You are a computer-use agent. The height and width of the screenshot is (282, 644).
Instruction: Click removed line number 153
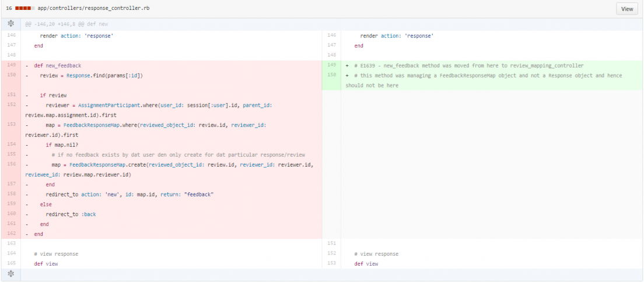pyautogui.click(x=11, y=125)
